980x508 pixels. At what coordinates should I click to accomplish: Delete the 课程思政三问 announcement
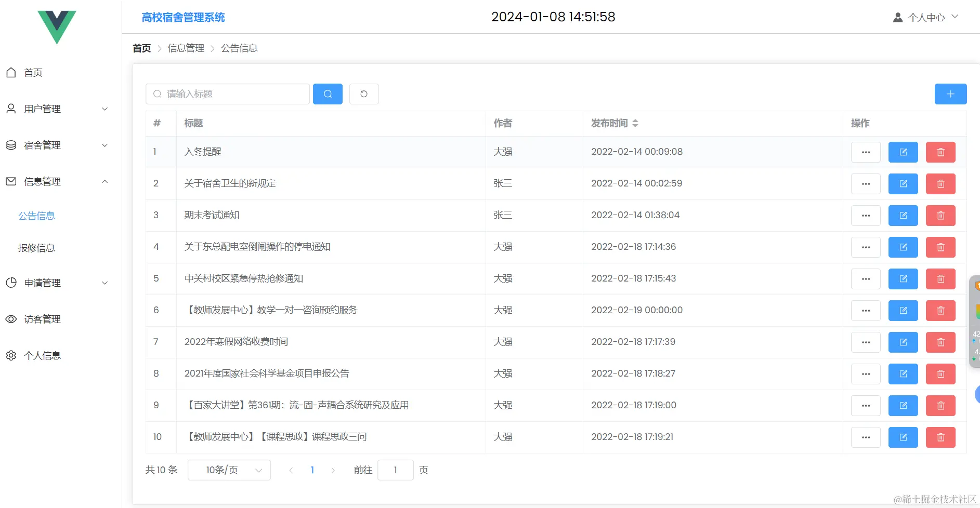(x=940, y=437)
